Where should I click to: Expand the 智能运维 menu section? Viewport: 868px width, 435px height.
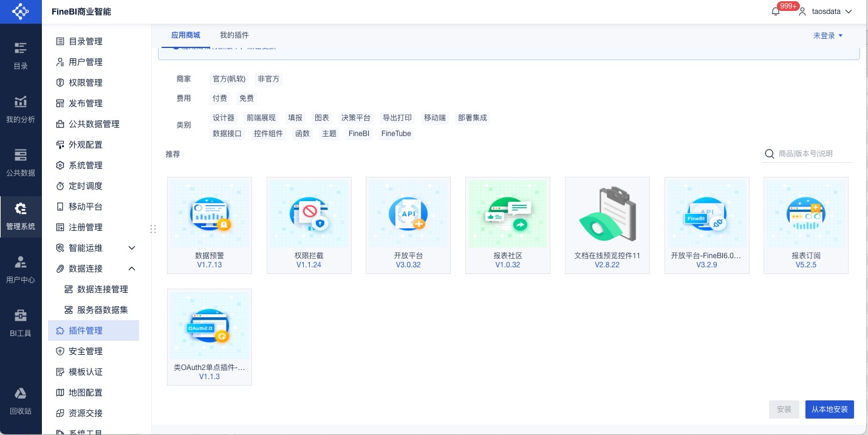point(132,248)
